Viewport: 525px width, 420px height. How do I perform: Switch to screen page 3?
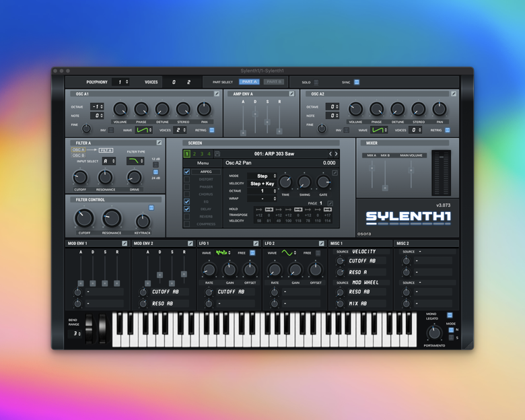pos(201,153)
